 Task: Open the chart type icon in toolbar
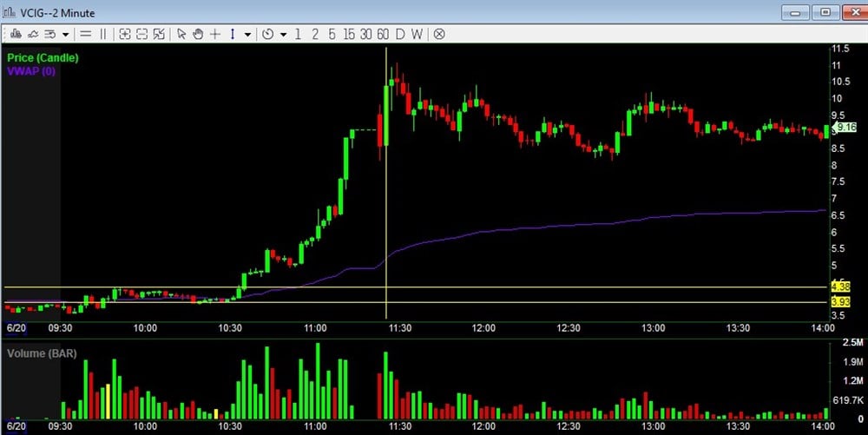[16, 35]
